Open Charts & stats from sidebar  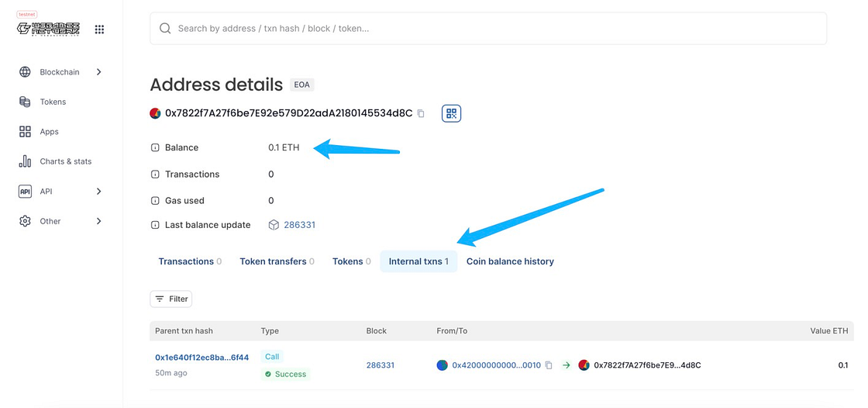(65, 161)
